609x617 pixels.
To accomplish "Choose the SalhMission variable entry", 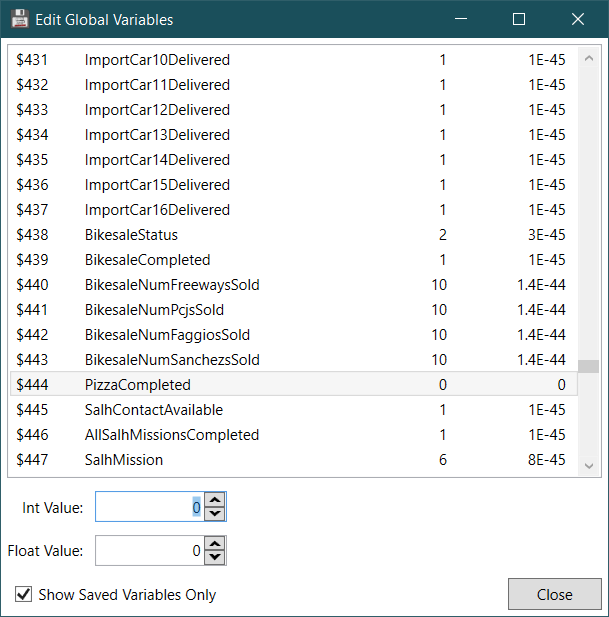I will point(124,460).
